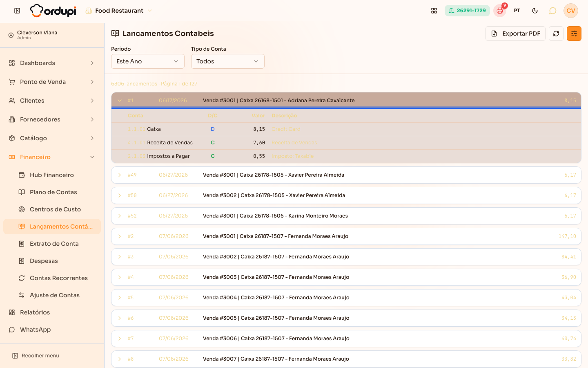This screenshot has height=368, width=588.
Task: Open Hub Financeiro menu item
Action: (52, 175)
